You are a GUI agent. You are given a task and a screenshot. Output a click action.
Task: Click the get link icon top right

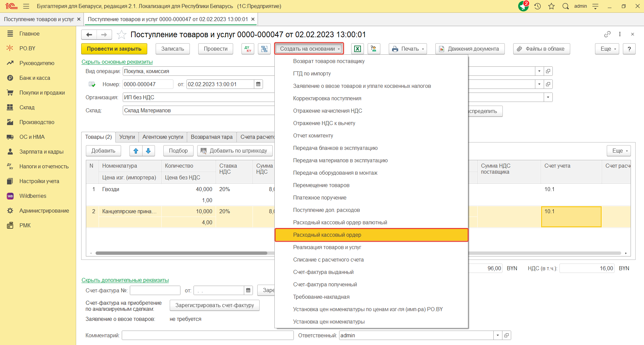pos(607,34)
